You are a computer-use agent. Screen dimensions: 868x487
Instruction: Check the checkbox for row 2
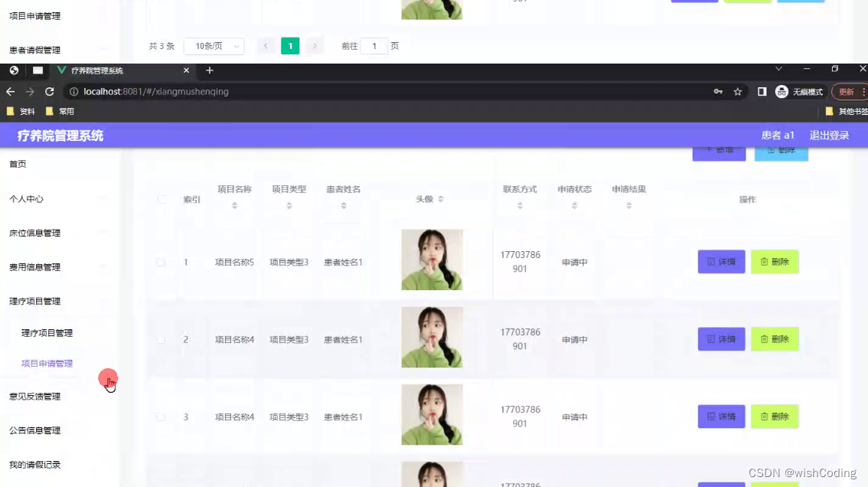[161, 340]
